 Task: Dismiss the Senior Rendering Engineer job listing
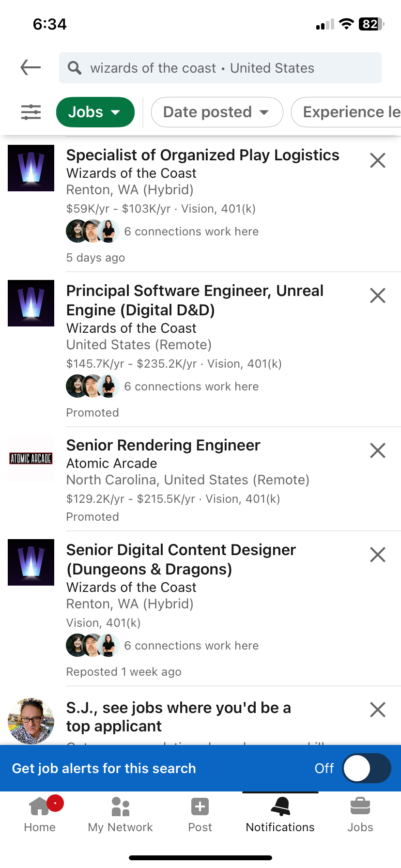[377, 450]
